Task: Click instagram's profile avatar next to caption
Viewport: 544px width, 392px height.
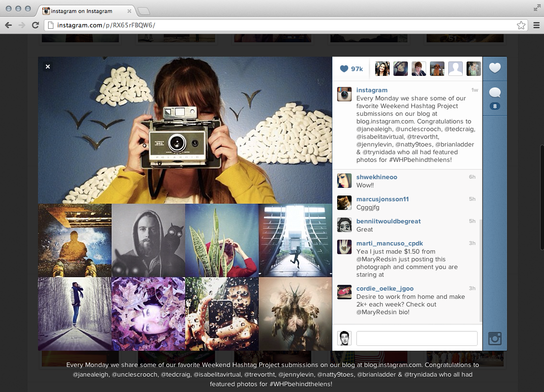Action: tap(344, 94)
